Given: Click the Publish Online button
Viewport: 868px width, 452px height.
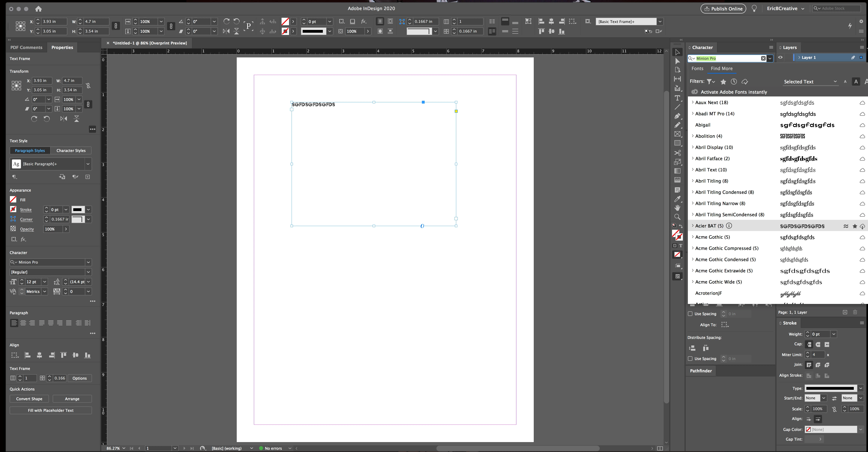Looking at the screenshot, I should tap(723, 9).
